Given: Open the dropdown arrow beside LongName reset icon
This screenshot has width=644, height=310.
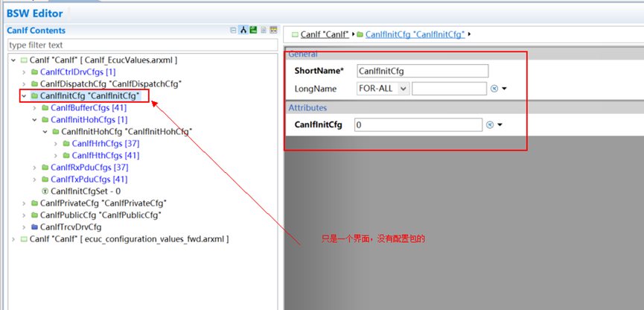Looking at the screenshot, I should coord(504,89).
